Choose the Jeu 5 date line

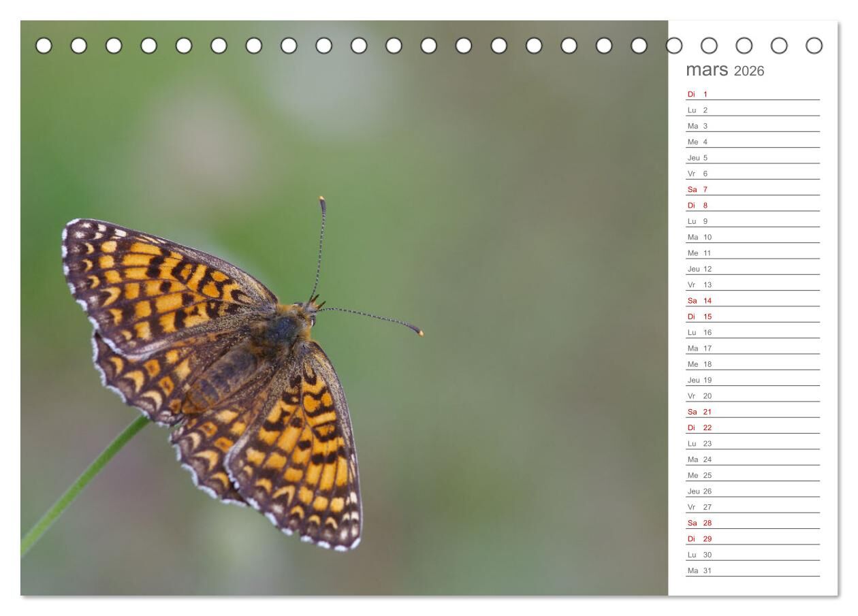coord(752,158)
